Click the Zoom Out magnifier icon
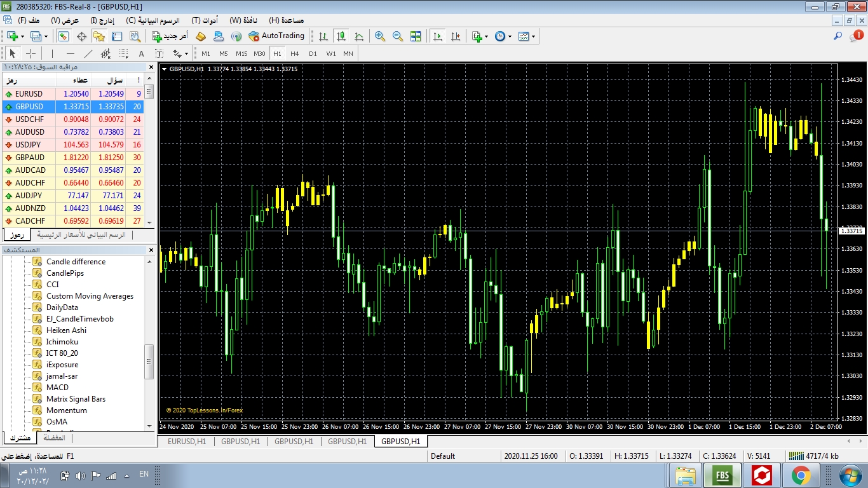Screen dimensions: 868x488 coord(398,37)
